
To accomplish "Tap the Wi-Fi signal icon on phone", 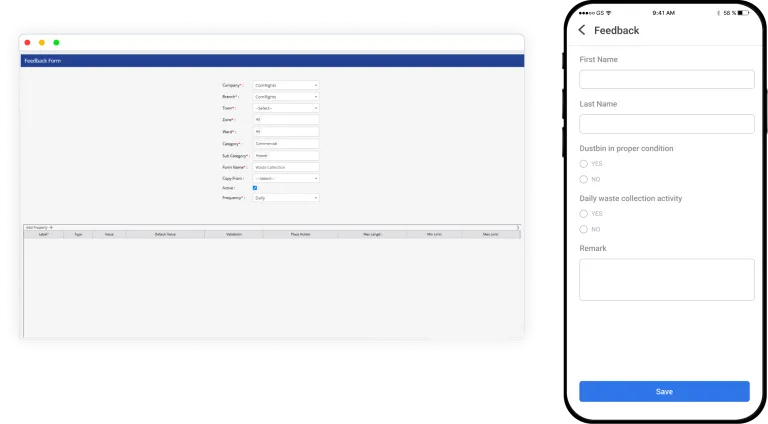I will [608, 13].
